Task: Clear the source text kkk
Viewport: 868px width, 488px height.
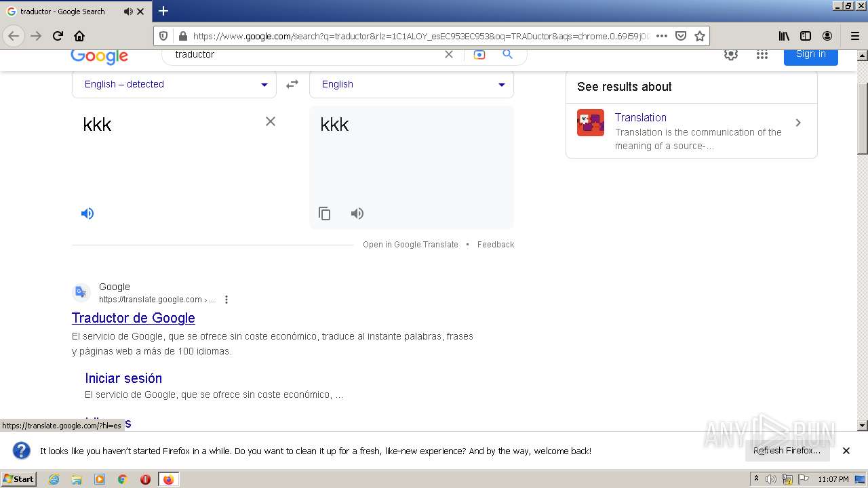Action: point(271,121)
